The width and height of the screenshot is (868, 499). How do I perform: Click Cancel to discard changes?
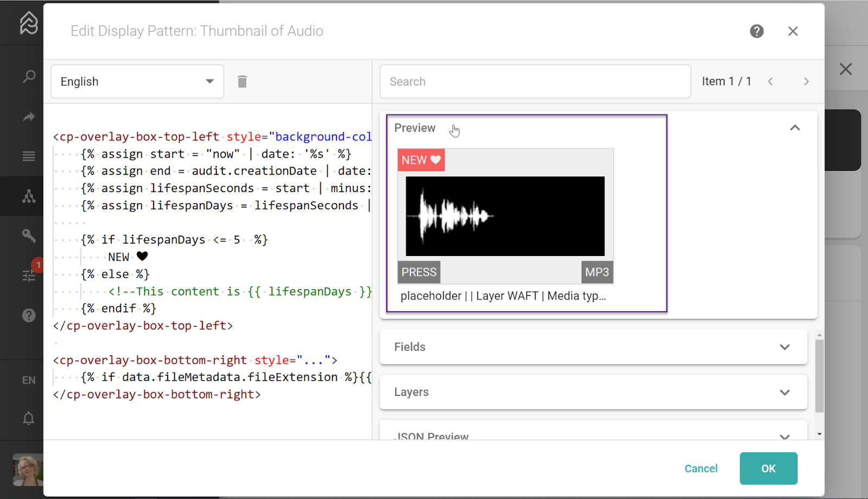(700, 469)
